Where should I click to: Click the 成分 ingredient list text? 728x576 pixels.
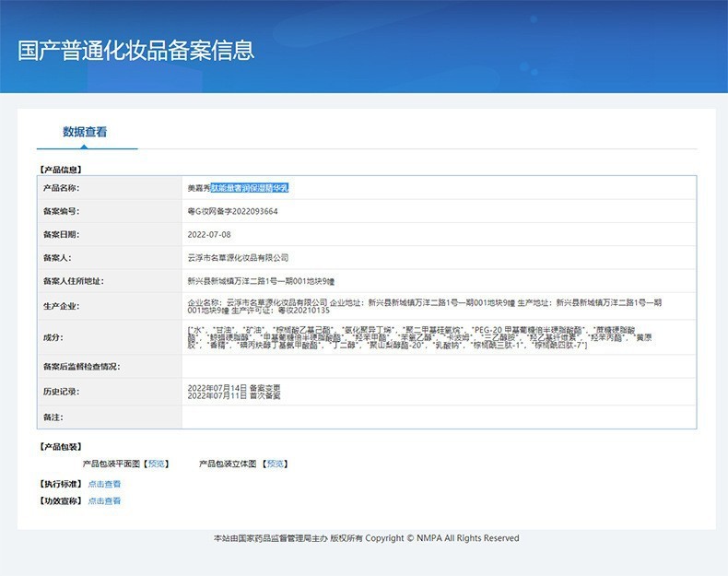(x=419, y=337)
